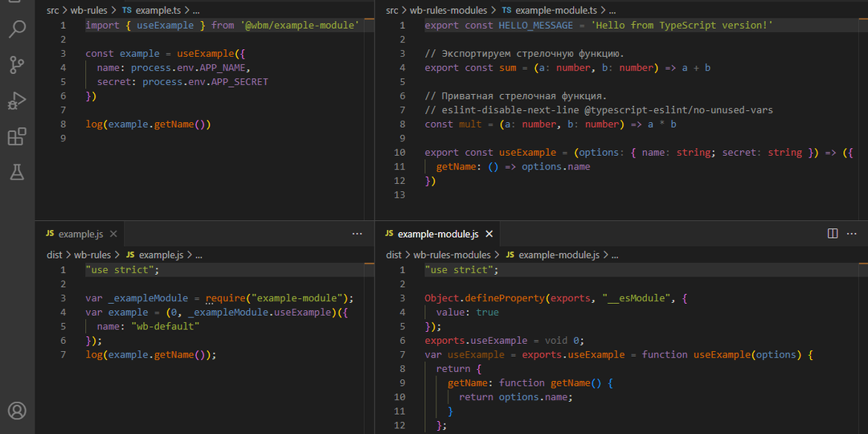Close the example-module.js tab
868x434 pixels.
(489, 234)
